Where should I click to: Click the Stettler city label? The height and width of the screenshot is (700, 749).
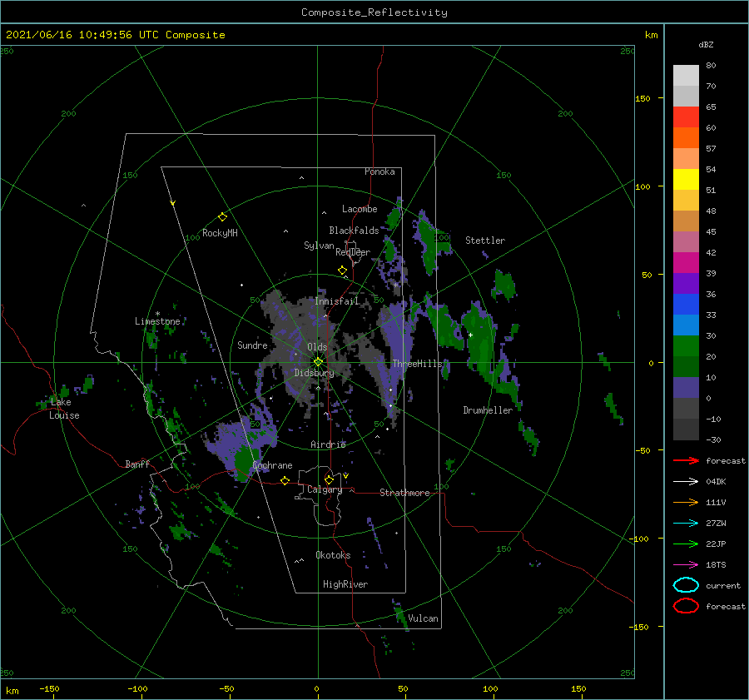pyautogui.click(x=485, y=241)
